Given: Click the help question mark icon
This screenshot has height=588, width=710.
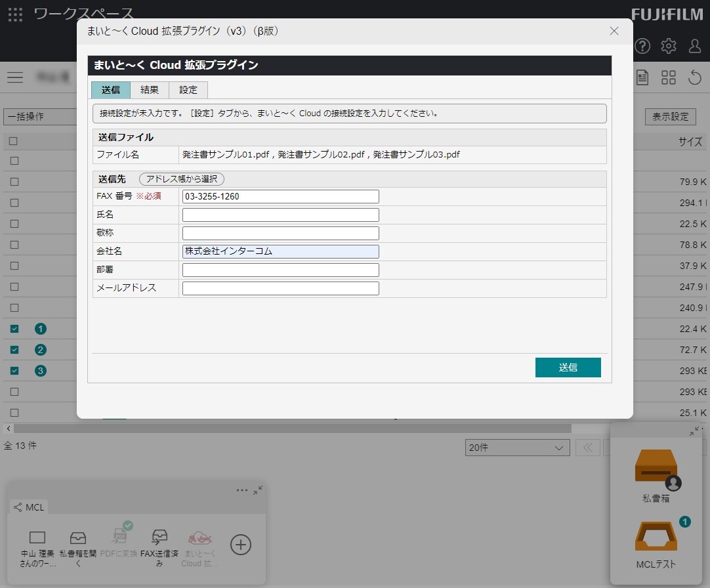Looking at the screenshot, I should tap(642, 46).
